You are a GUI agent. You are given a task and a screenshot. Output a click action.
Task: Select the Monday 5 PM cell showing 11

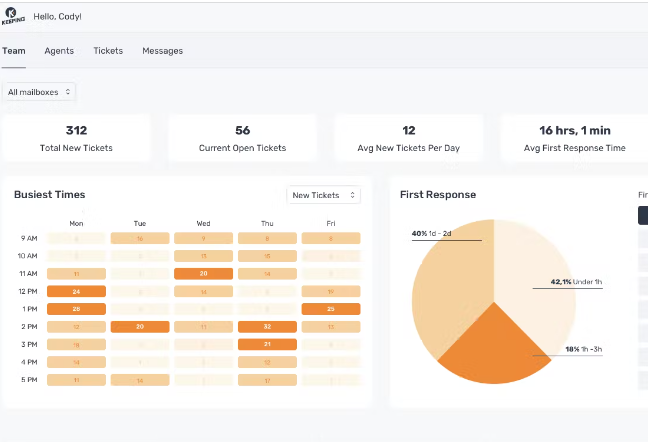click(x=76, y=380)
